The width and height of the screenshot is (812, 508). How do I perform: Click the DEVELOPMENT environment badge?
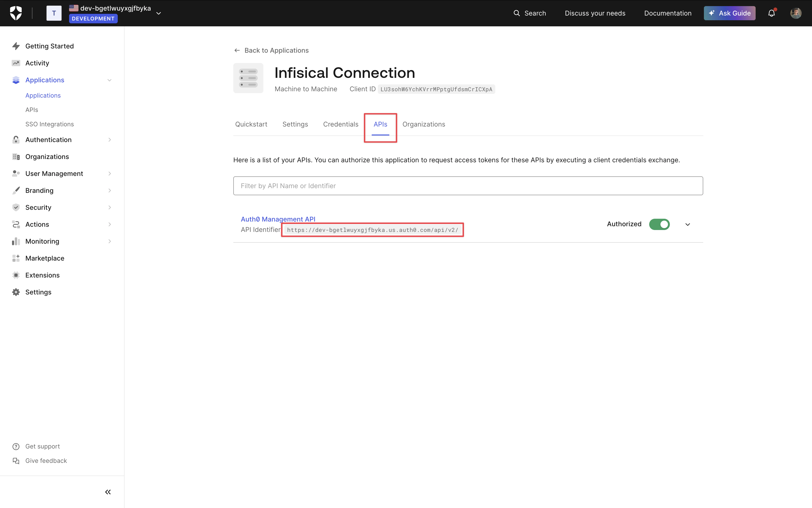click(93, 19)
